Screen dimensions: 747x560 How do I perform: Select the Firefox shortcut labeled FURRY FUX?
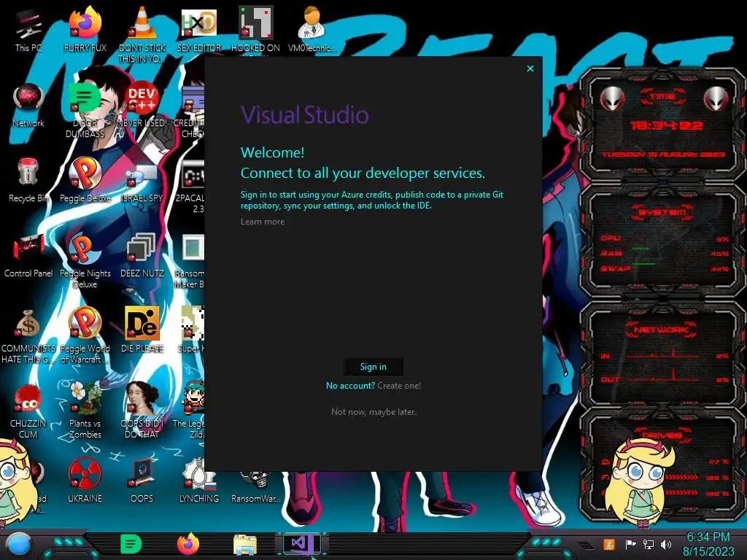point(85,31)
